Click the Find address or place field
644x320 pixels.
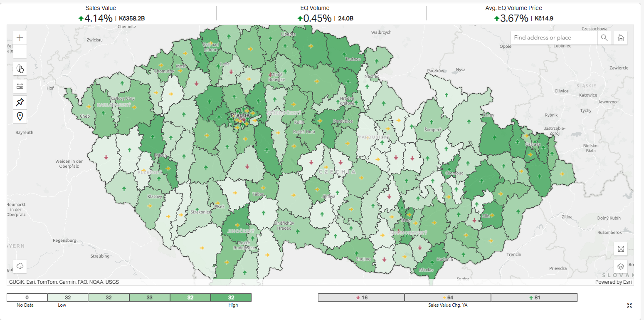[x=554, y=37]
